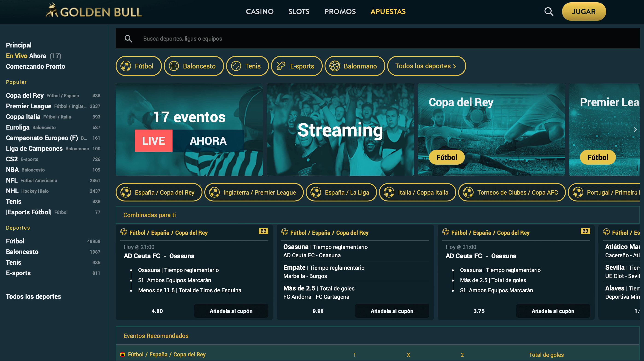Click the BB badge on the 3.75 combo card
Viewport: 644px width, 361px height.
(x=585, y=231)
